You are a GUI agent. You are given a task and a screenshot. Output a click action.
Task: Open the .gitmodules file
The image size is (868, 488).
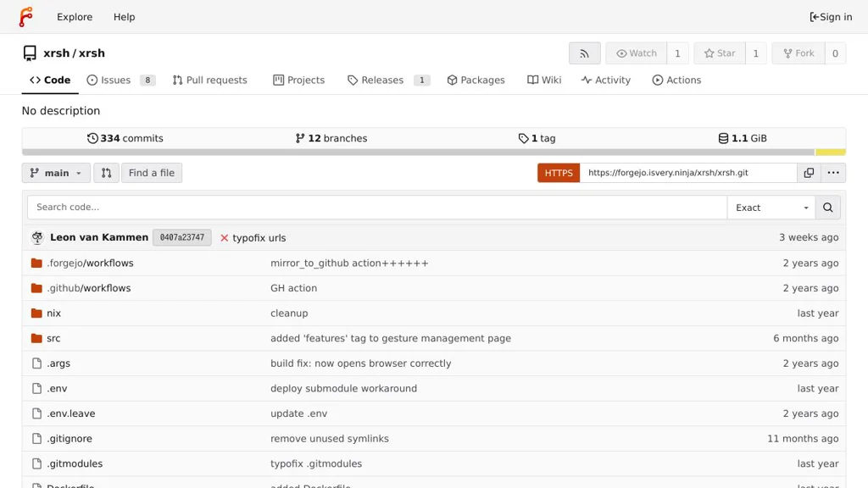75,463
